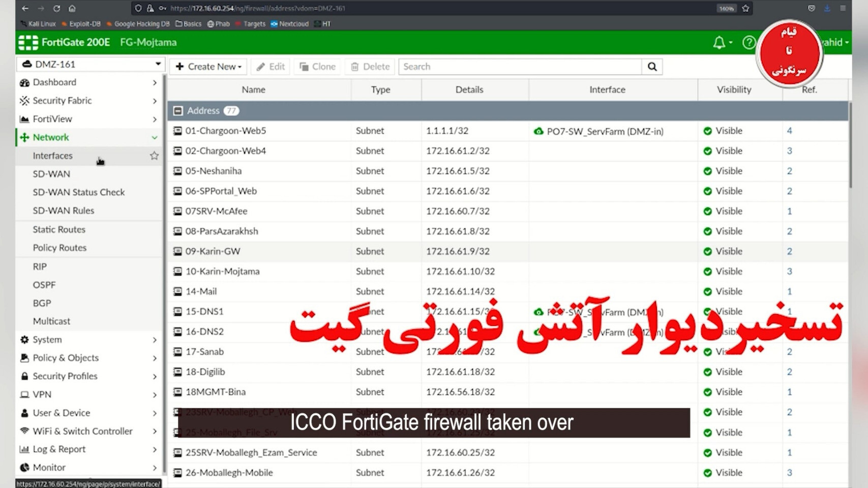The width and height of the screenshot is (868, 488).
Task: Click the browser back arrow
Action: click(25, 8)
